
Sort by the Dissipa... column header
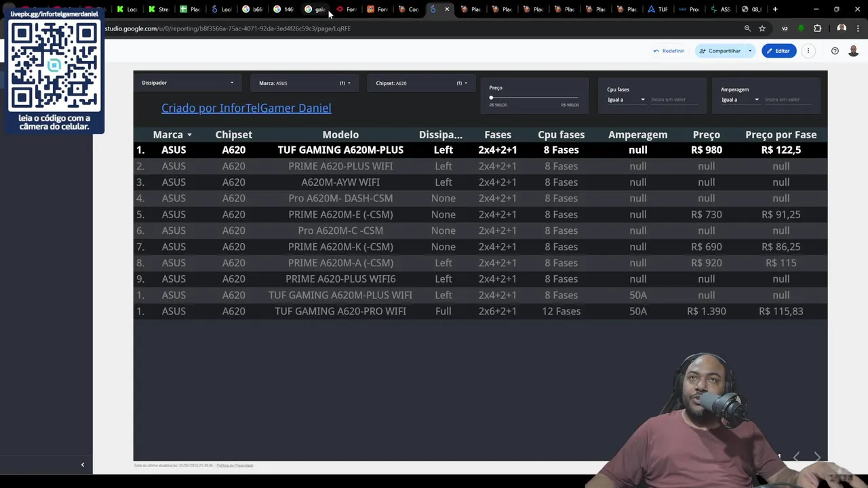coord(441,135)
